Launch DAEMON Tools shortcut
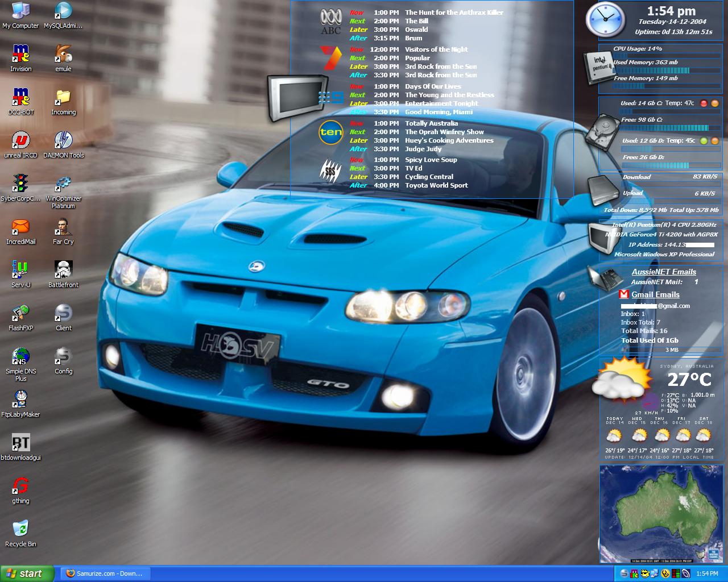 pyautogui.click(x=63, y=145)
